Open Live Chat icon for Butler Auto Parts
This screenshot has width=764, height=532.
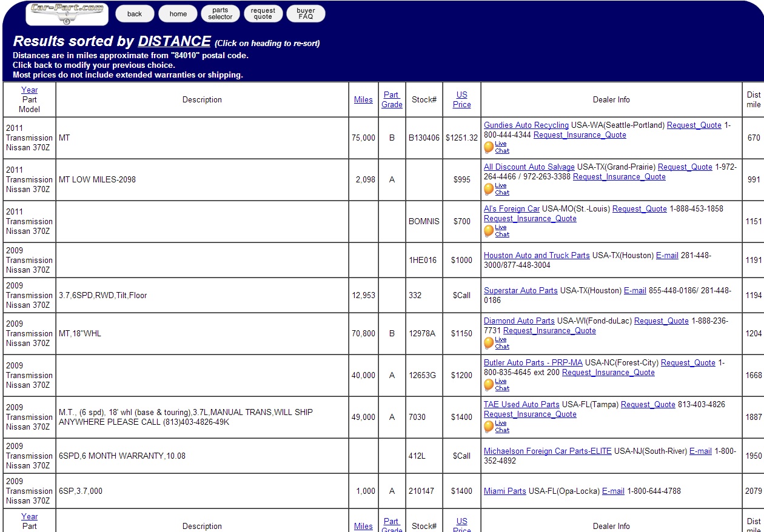tap(489, 385)
